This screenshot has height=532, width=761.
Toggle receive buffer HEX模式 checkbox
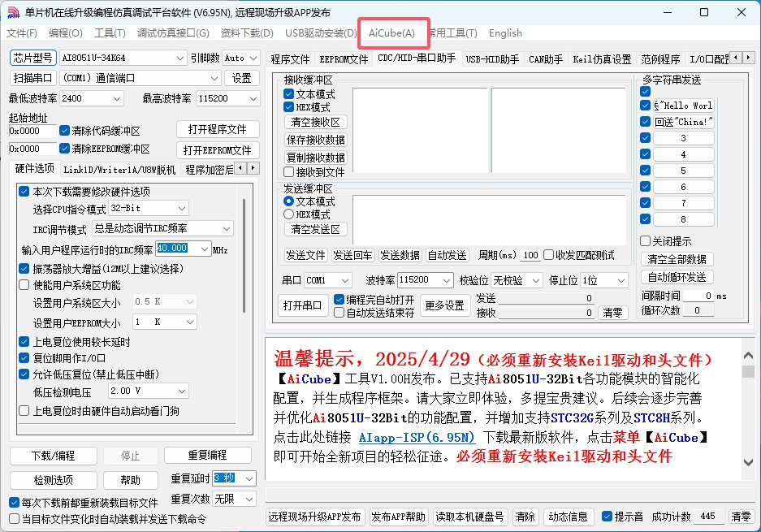(x=289, y=106)
